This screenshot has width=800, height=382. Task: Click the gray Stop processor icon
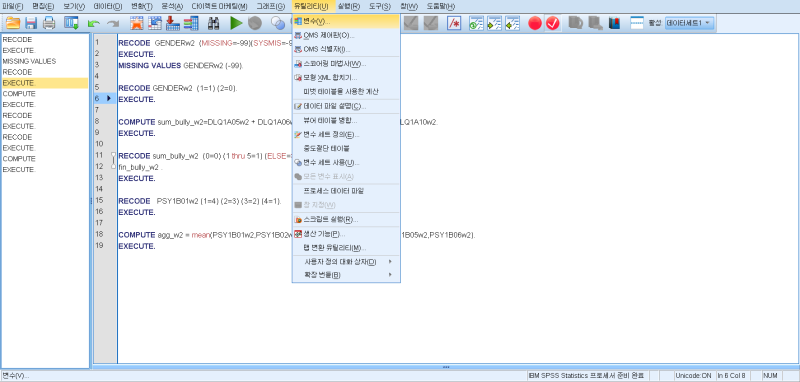[255, 23]
